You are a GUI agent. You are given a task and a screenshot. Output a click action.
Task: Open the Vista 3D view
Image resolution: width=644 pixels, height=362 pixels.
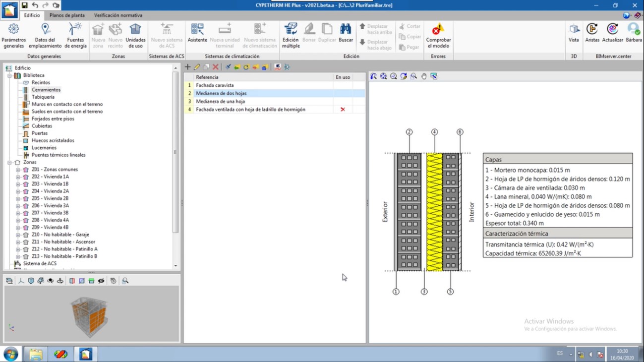pos(574,33)
